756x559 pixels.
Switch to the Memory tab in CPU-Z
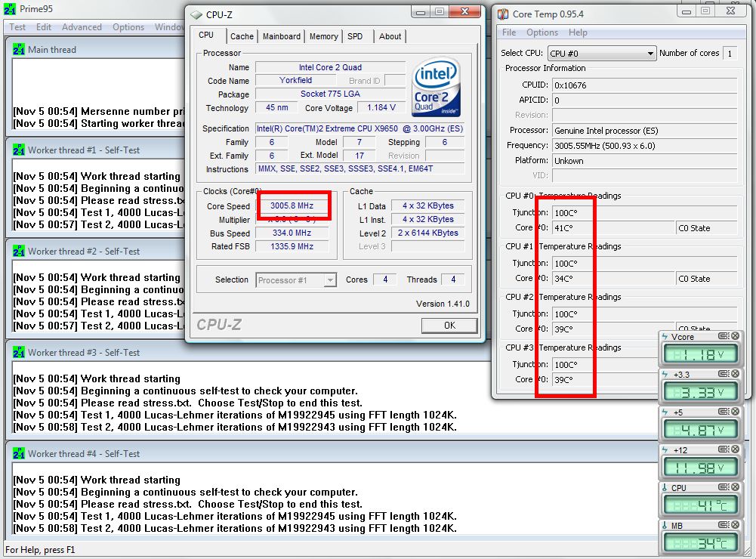pyautogui.click(x=323, y=36)
